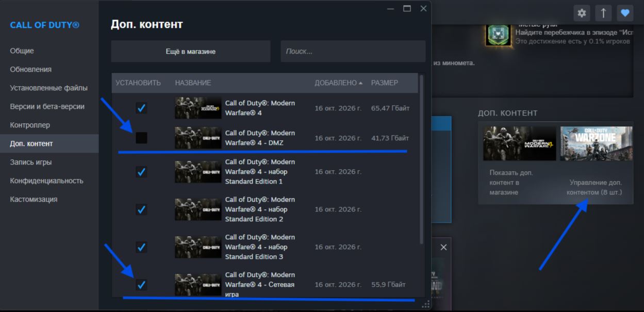The height and width of the screenshot is (312, 644).
Task: Click Показать доп. контент в магазине link
Action: pyautogui.click(x=511, y=182)
